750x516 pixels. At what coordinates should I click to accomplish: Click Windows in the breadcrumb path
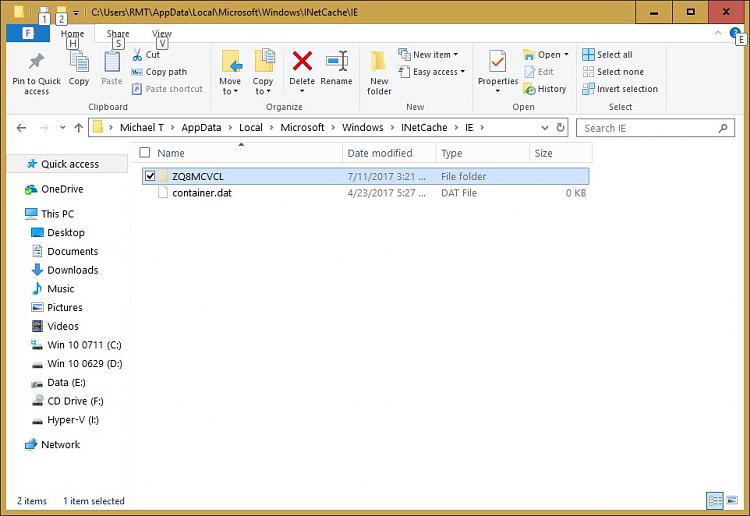click(x=363, y=128)
